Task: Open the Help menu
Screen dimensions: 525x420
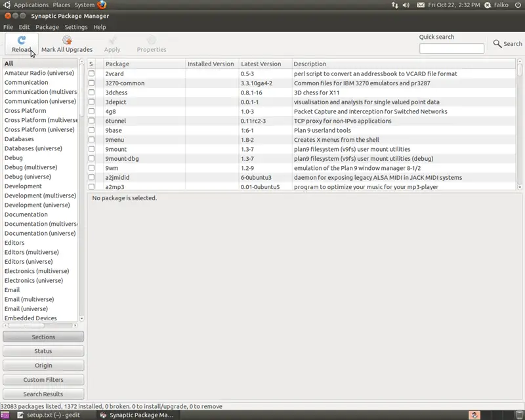Action: point(100,27)
